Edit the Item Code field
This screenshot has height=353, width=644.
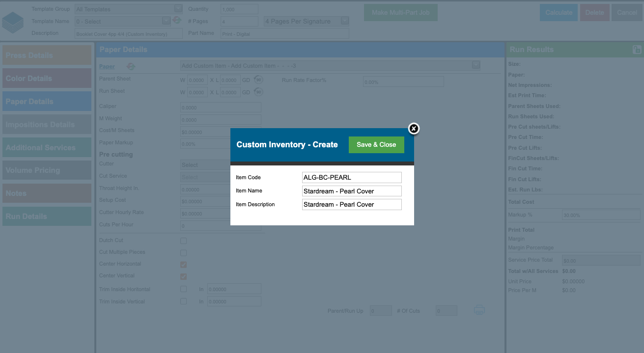352,177
